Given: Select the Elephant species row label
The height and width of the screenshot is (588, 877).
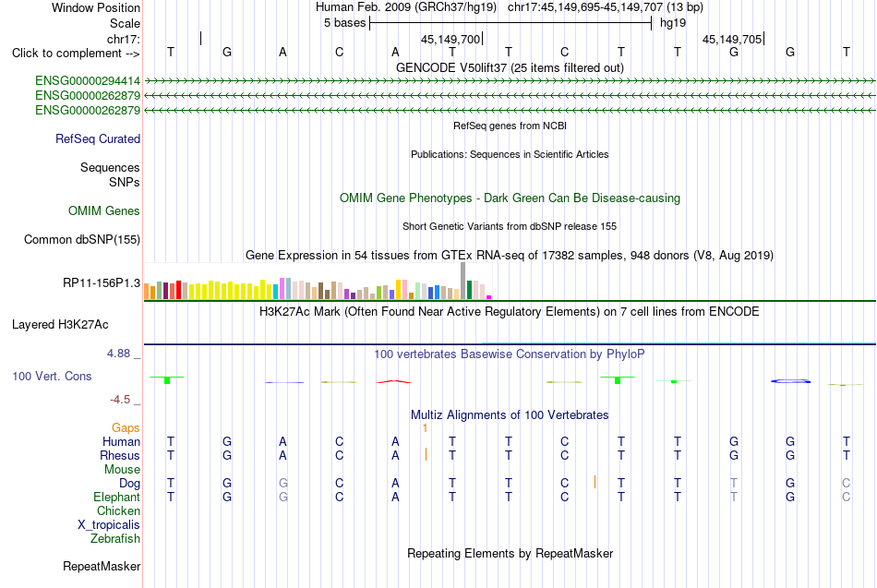Looking at the screenshot, I should pyautogui.click(x=116, y=497).
